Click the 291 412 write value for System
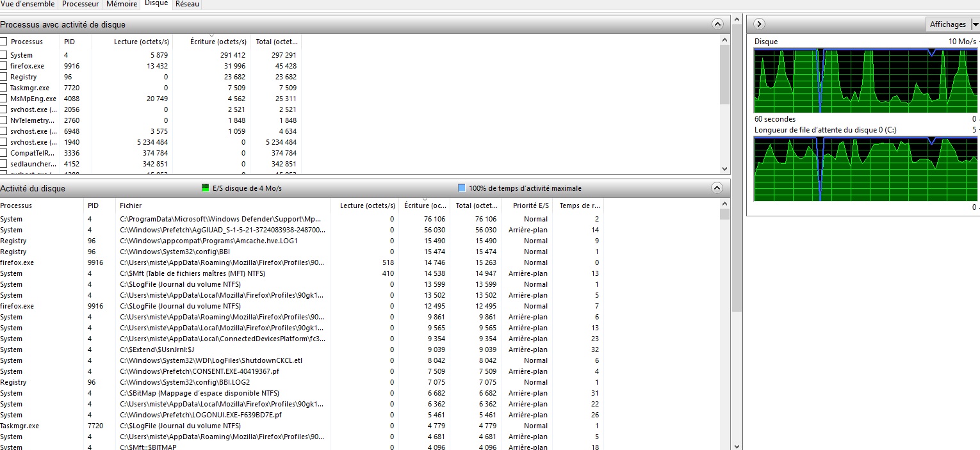The width and height of the screenshot is (980, 450). [x=232, y=55]
